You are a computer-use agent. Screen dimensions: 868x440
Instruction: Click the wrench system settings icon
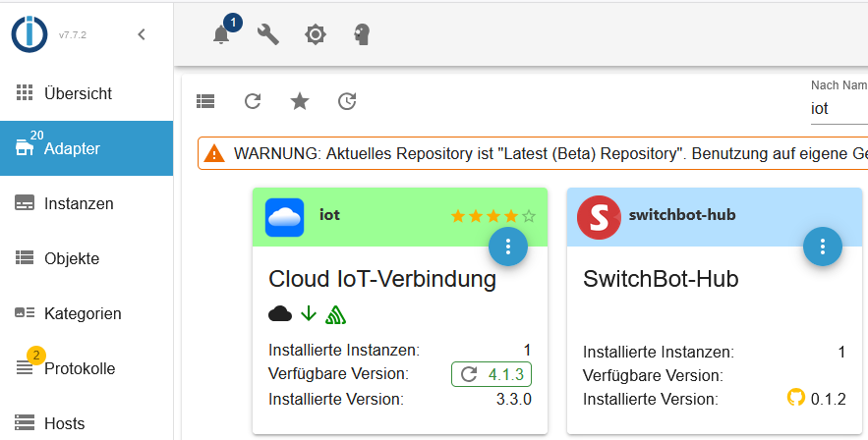267,35
